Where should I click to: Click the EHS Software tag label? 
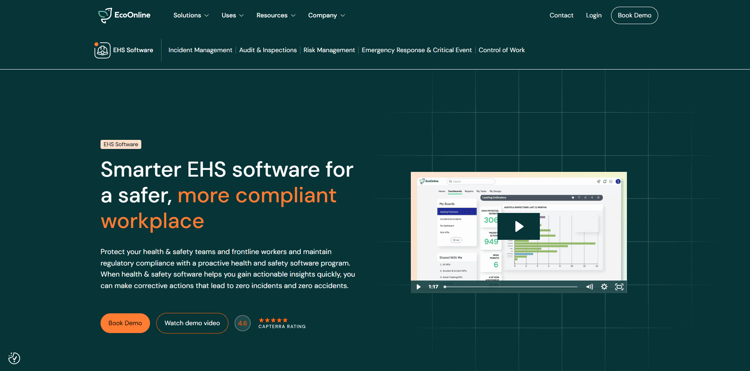(x=121, y=144)
